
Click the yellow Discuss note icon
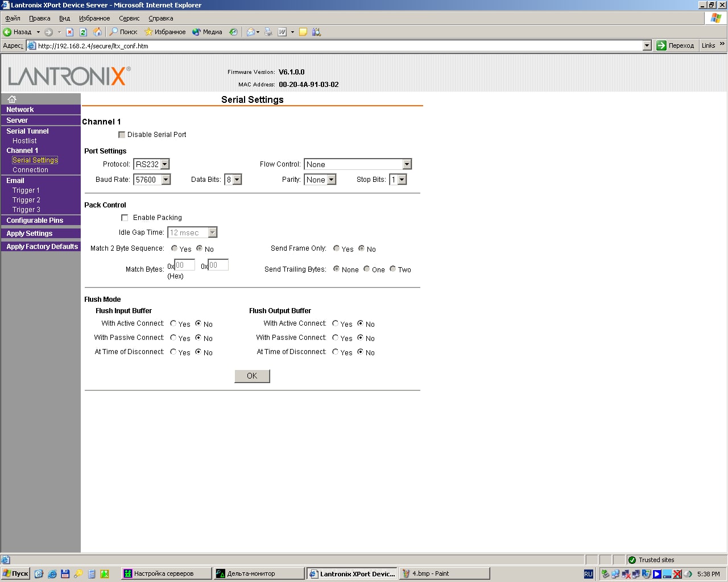pos(303,32)
